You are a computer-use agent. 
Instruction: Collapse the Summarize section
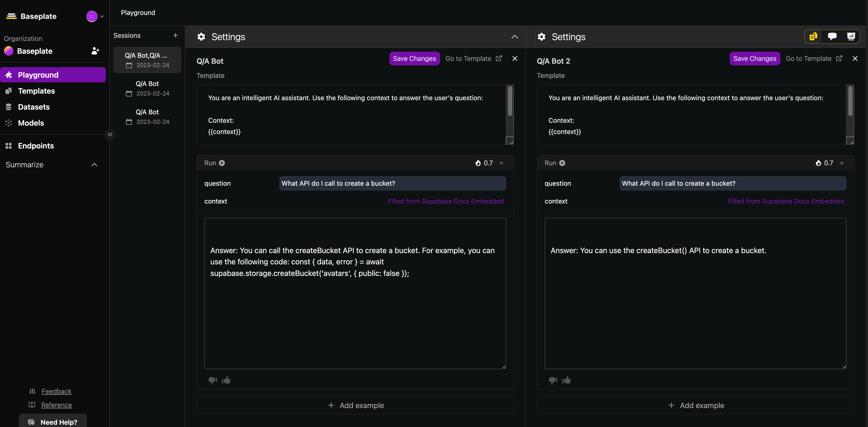pos(94,165)
